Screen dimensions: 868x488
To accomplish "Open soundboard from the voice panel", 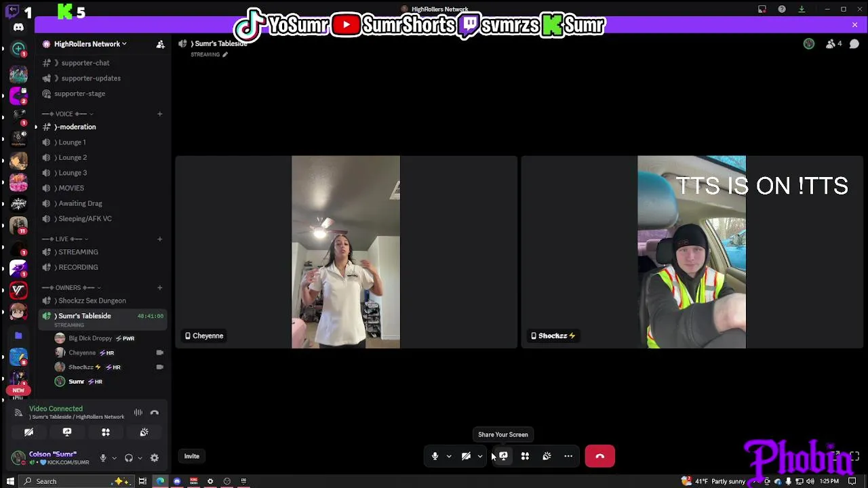I will pos(144,432).
